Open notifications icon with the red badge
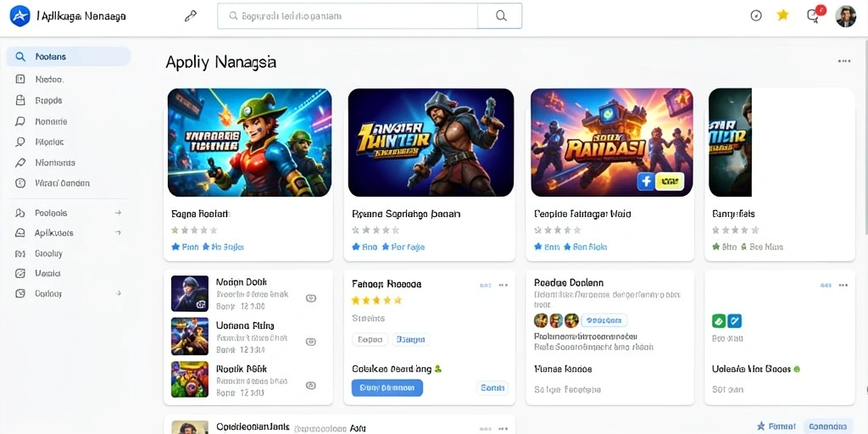The width and height of the screenshot is (868, 434). click(x=814, y=15)
